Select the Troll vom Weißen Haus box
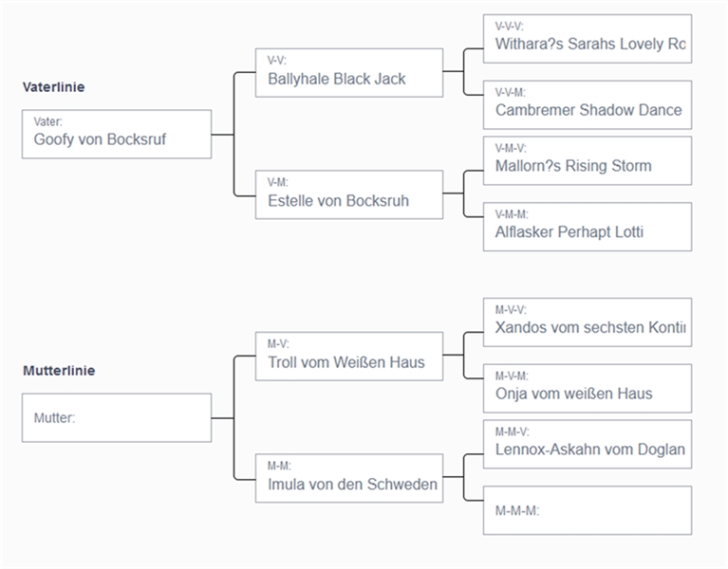Viewport: 728px width, 569px height. click(348, 357)
